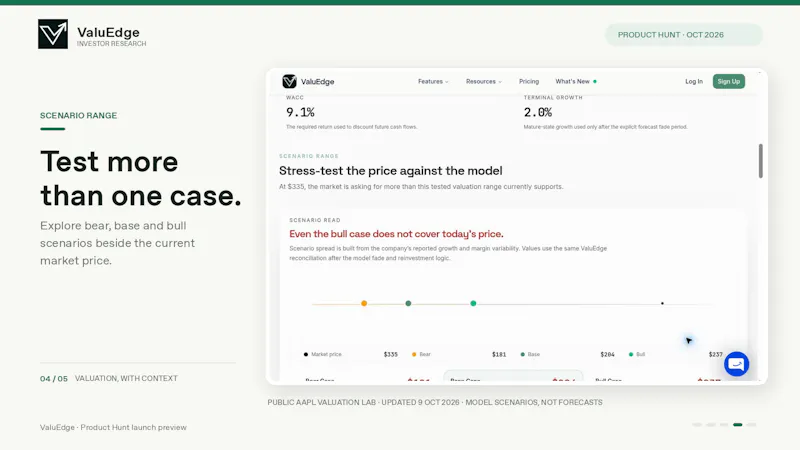
Task: Click the $181 bear value
Action: [499, 354]
